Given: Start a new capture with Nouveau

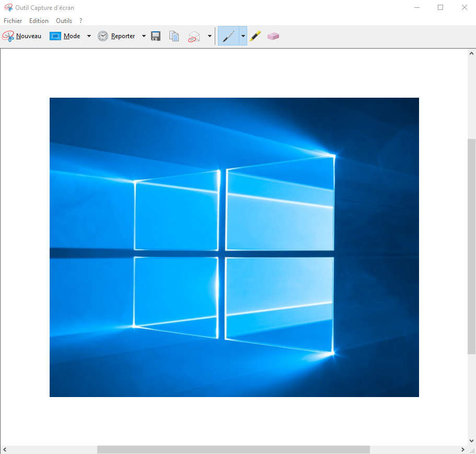Looking at the screenshot, I should click(x=22, y=36).
